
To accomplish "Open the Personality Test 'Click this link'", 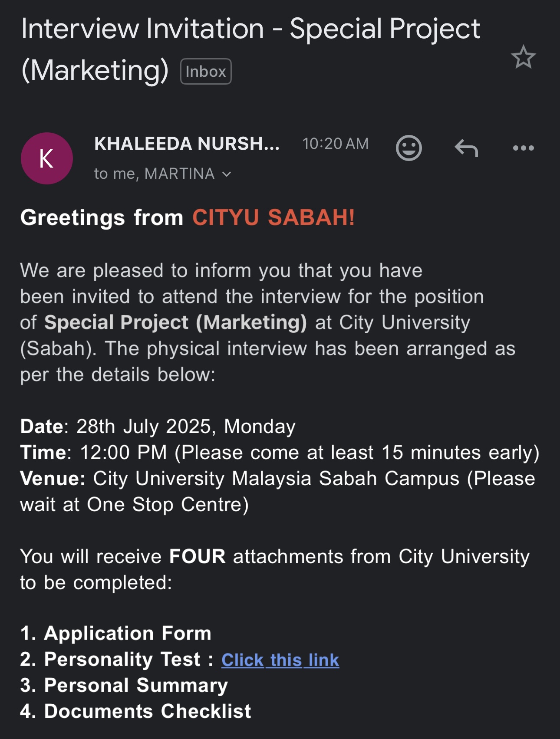I will (280, 660).
